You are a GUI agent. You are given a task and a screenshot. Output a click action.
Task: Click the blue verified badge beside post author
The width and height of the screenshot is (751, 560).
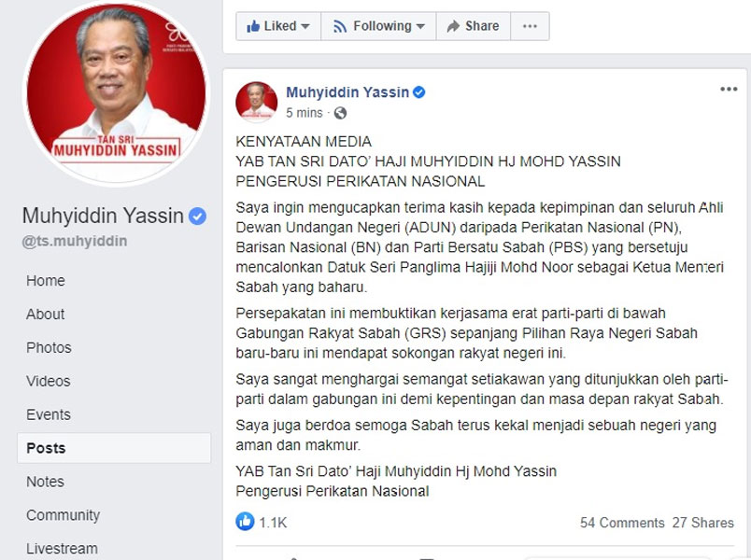click(x=419, y=91)
